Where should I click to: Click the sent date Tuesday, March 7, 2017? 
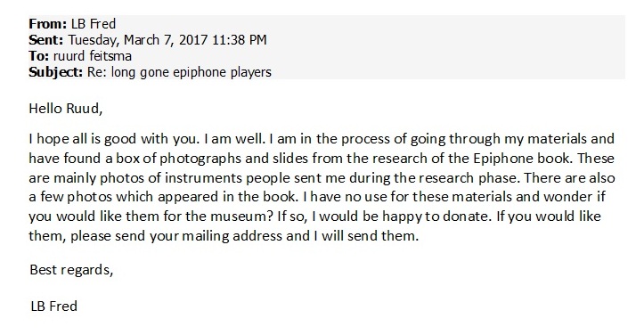138,40
